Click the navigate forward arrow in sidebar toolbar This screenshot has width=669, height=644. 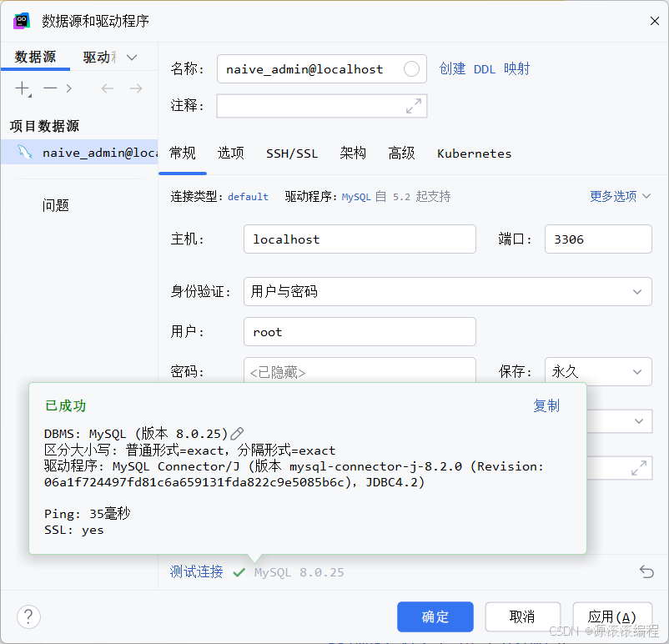tap(136, 88)
